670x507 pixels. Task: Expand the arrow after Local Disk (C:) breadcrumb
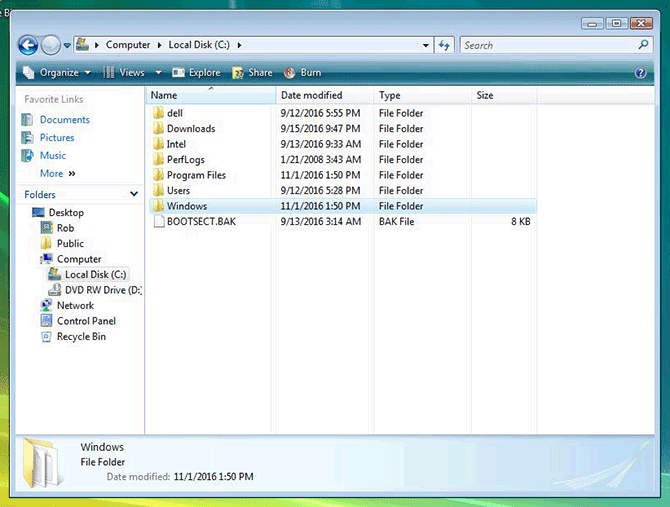[x=239, y=45]
